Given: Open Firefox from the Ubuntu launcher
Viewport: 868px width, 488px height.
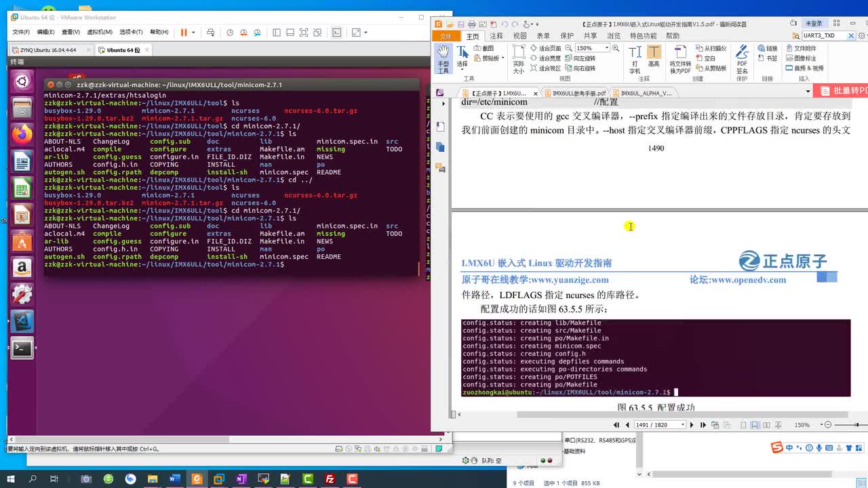Looking at the screenshot, I should [22, 134].
